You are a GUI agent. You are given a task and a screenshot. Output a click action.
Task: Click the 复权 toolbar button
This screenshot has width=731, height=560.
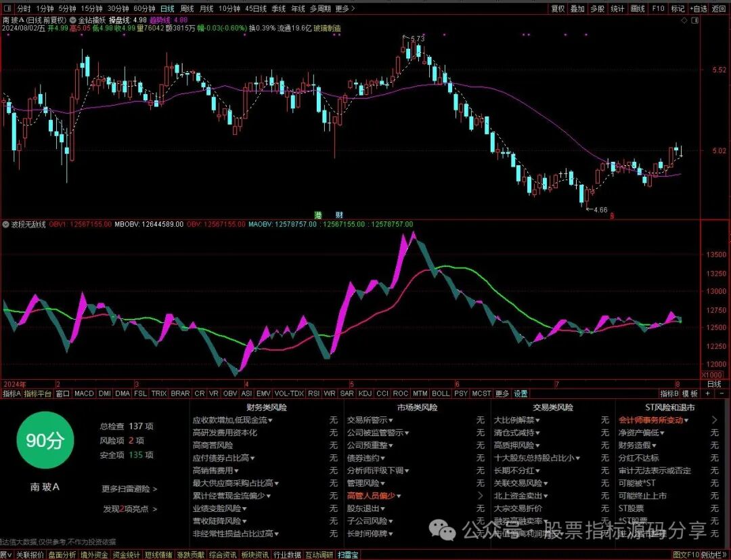[x=558, y=8]
